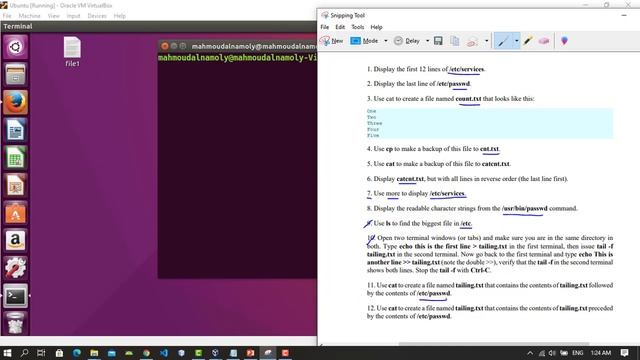Screen dimensions: 640x360
Task: Click the Terminal icon in Ubuntu launcher
Action: pos(16,296)
